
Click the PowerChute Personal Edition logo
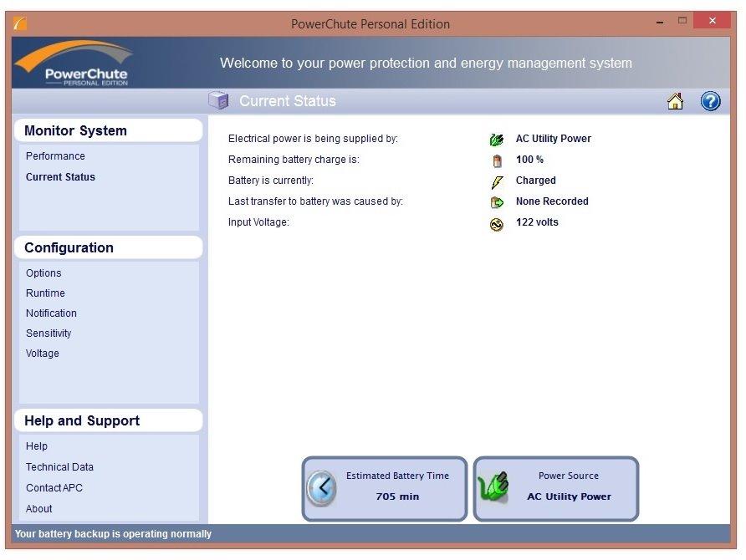pyautogui.click(x=74, y=64)
